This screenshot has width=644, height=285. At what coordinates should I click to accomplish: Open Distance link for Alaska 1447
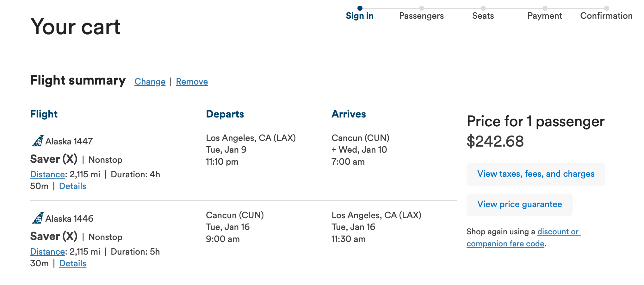click(x=47, y=174)
